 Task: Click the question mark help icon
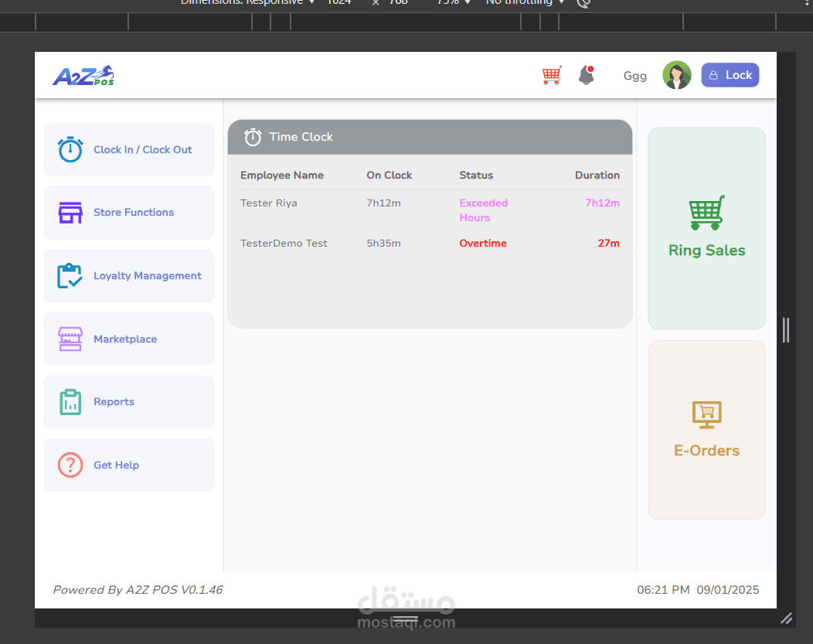click(x=70, y=465)
